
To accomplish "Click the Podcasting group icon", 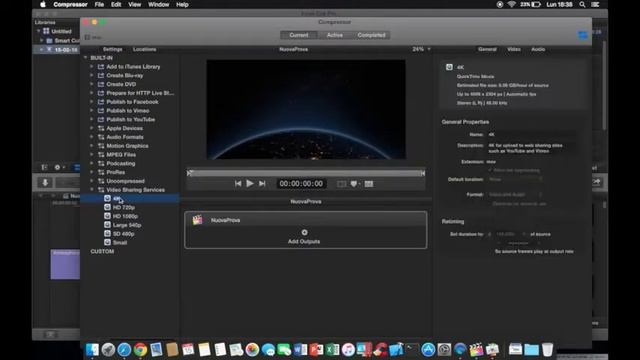I will pos(101,163).
